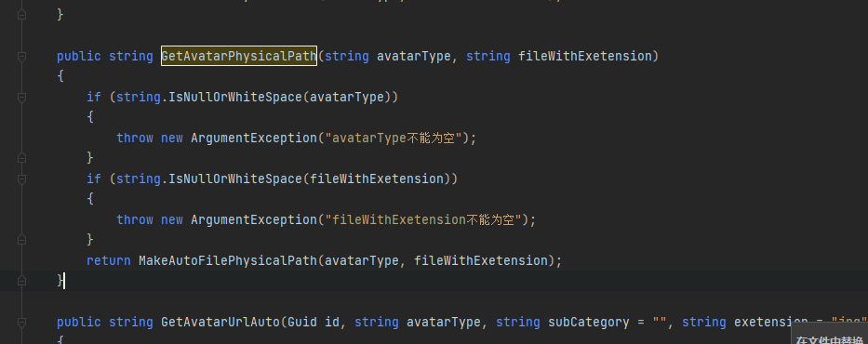Click the subCategory parameter in GetAvatarUrlAuto
The image size is (868, 344).
[589, 322]
